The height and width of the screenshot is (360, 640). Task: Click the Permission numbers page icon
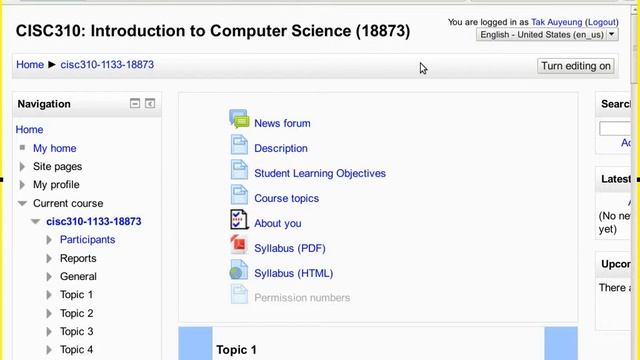click(239, 294)
